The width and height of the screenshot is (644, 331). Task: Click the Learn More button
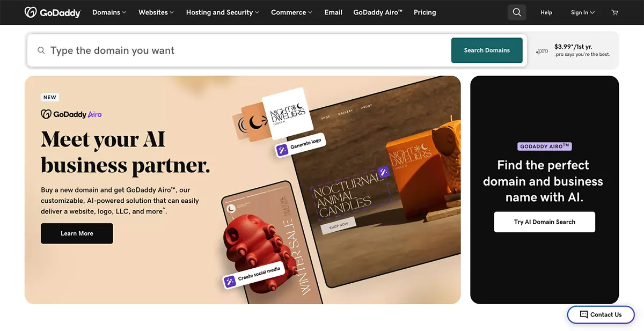coord(77,233)
